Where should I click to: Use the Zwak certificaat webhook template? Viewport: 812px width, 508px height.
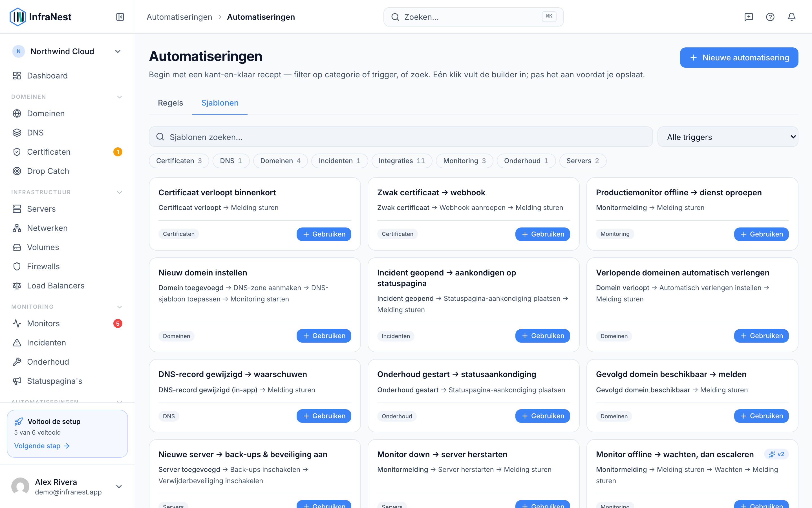[x=542, y=234]
